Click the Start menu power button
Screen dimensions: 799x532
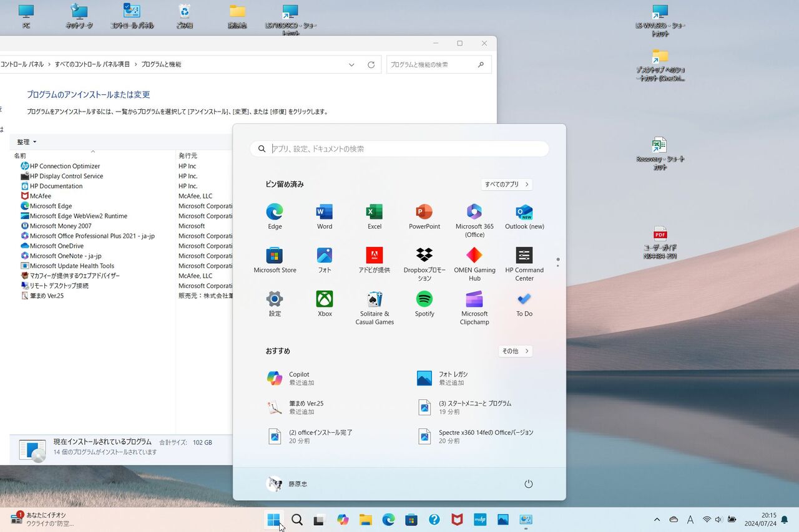click(x=529, y=484)
